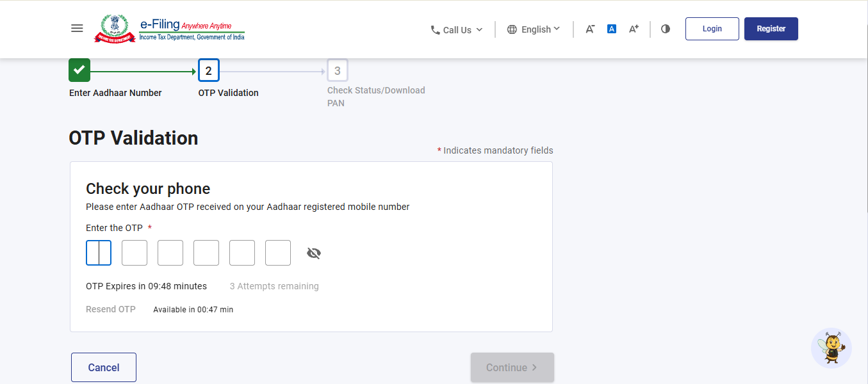This screenshot has width=868, height=384.
Task: Expand the Call Us dropdown
Action: click(x=457, y=30)
